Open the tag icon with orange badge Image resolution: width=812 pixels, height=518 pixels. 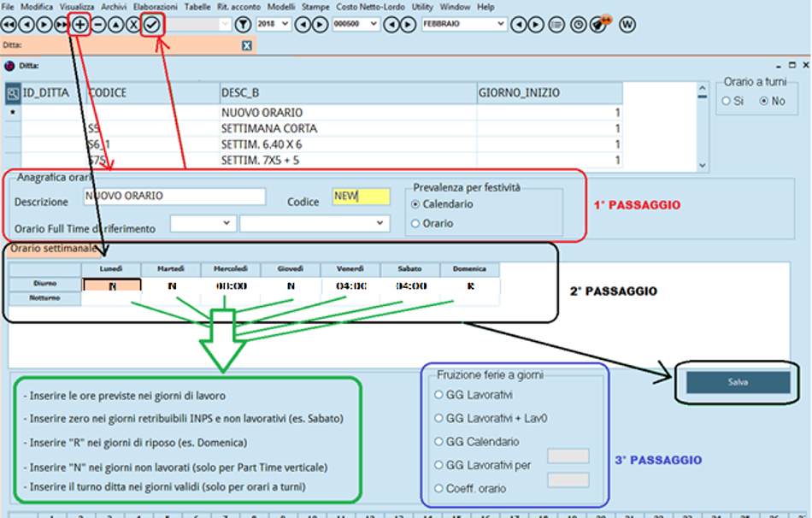599,24
